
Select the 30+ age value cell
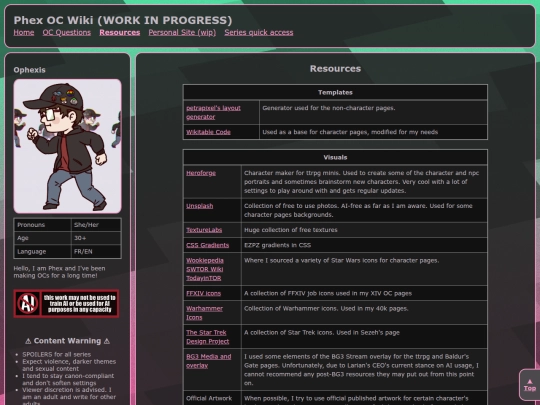coord(96,238)
